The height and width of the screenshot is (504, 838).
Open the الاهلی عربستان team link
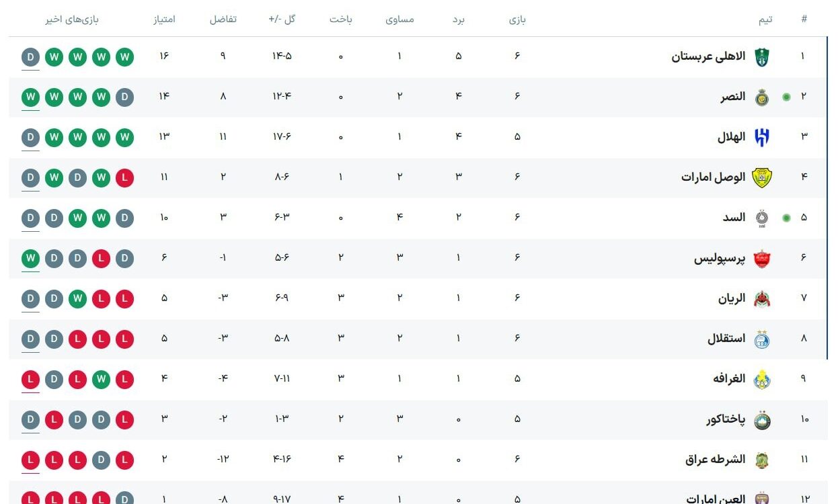click(708, 56)
